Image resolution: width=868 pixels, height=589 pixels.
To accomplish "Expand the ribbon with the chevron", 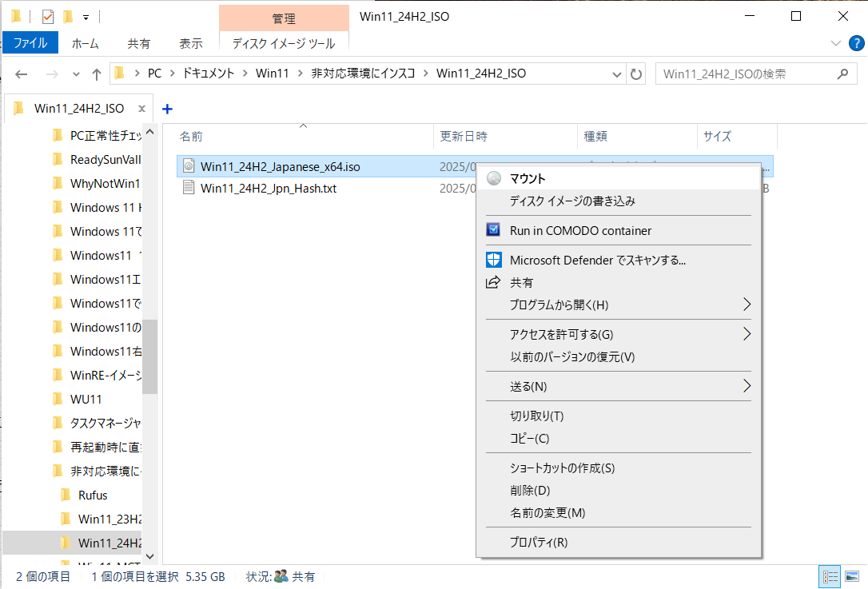I will (x=836, y=43).
